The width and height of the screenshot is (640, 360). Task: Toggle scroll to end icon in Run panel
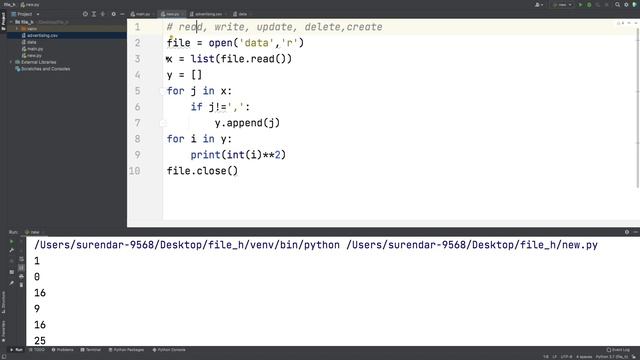click(x=21, y=267)
